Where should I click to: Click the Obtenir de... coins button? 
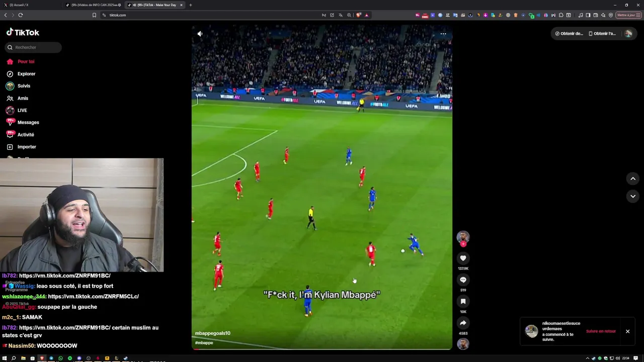569,34
